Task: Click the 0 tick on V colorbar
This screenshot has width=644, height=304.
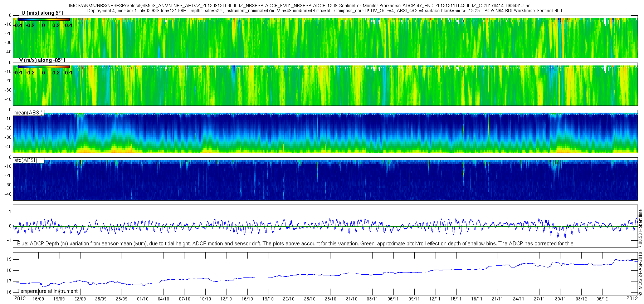Action: click(x=43, y=73)
